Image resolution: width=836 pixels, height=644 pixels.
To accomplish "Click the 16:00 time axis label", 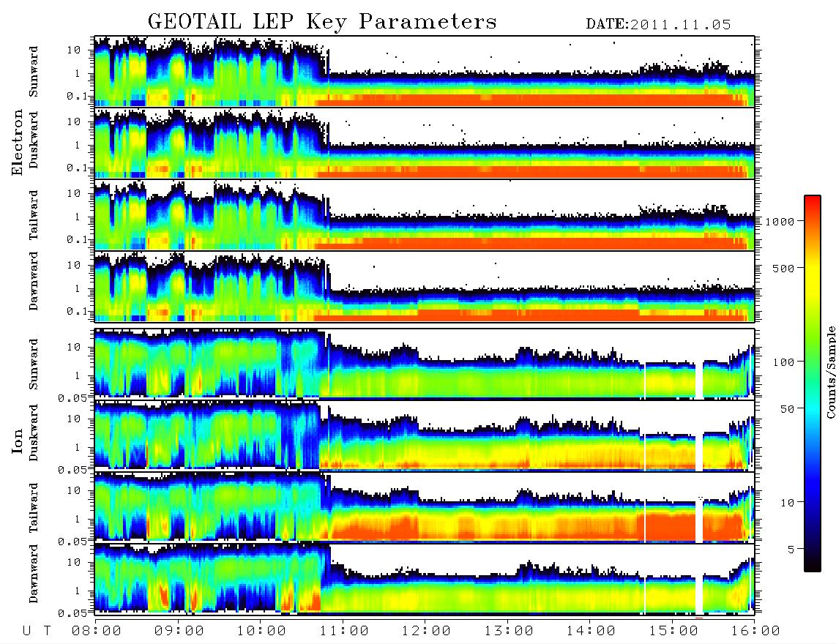I will coord(755,631).
